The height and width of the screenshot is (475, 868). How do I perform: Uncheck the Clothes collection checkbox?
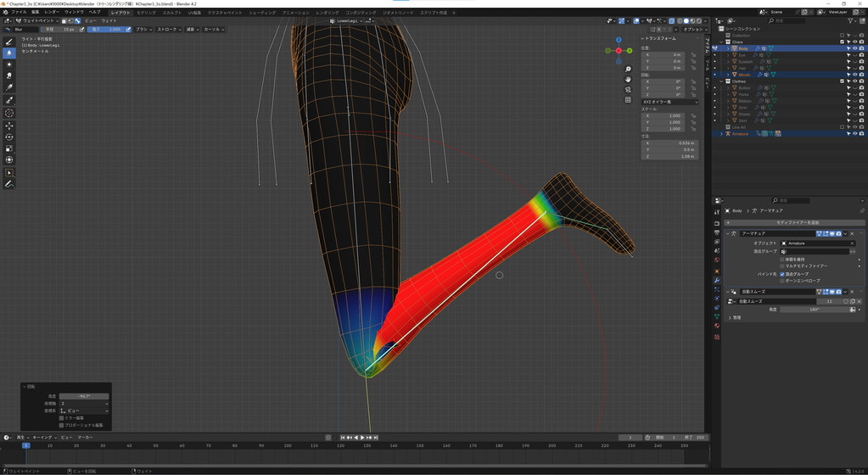[842, 81]
